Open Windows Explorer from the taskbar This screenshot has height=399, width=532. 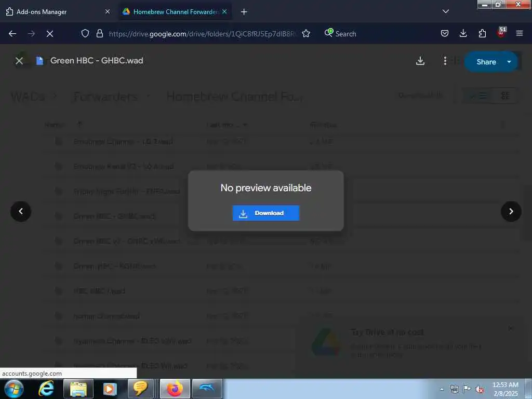pyautogui.click(x=78, y=389)
